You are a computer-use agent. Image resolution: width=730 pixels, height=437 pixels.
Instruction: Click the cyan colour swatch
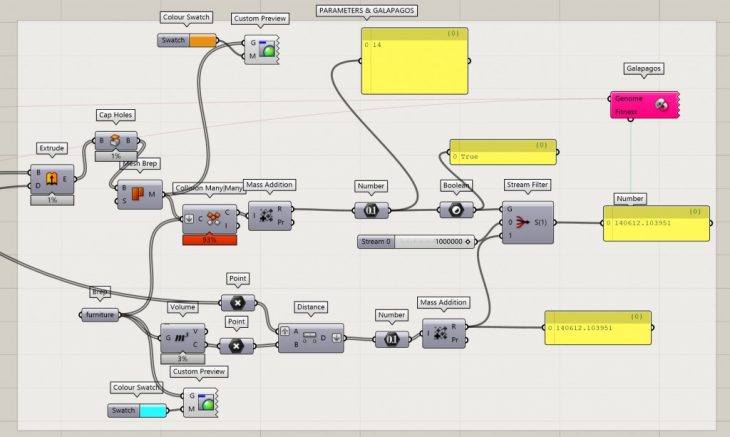click(x=153, y=410)
